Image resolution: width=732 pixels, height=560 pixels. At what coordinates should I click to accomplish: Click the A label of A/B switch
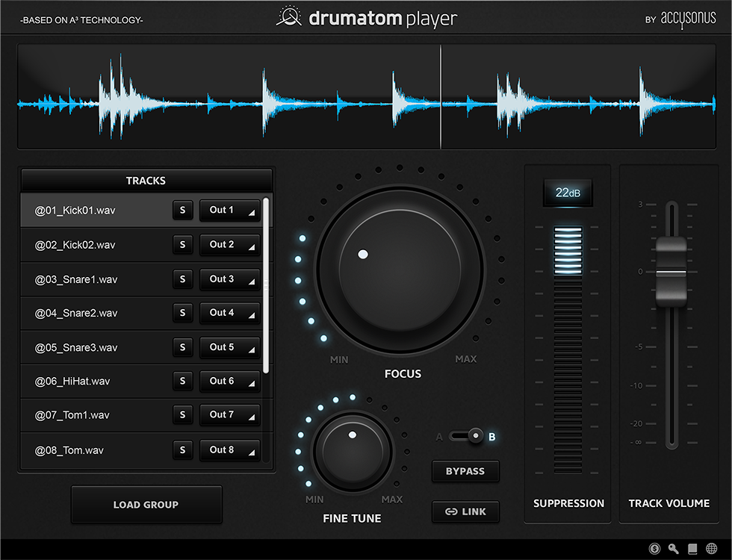(x=439, y=438)
